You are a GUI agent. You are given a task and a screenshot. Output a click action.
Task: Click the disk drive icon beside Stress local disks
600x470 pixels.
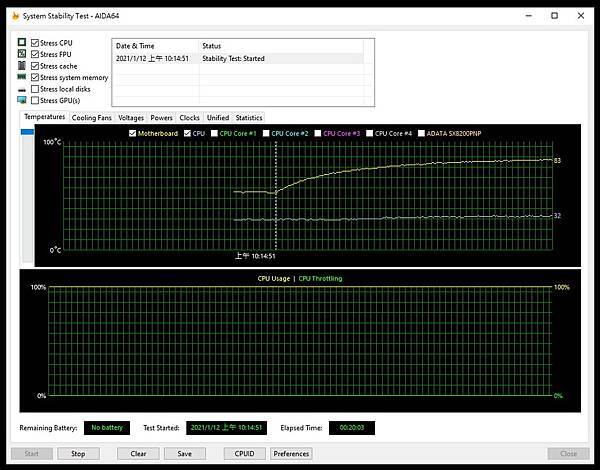(x=21, y=89)
